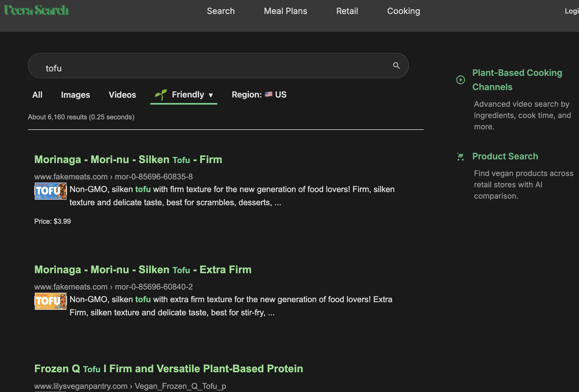Viewport: 579px width, 392px height.
Task: Click the Extra Firm tofu description snippet
Action: 231,306
